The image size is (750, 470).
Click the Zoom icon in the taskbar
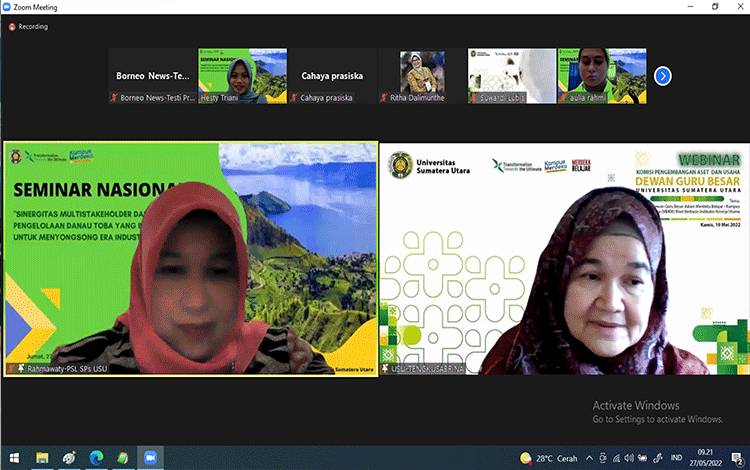(150, 458)
